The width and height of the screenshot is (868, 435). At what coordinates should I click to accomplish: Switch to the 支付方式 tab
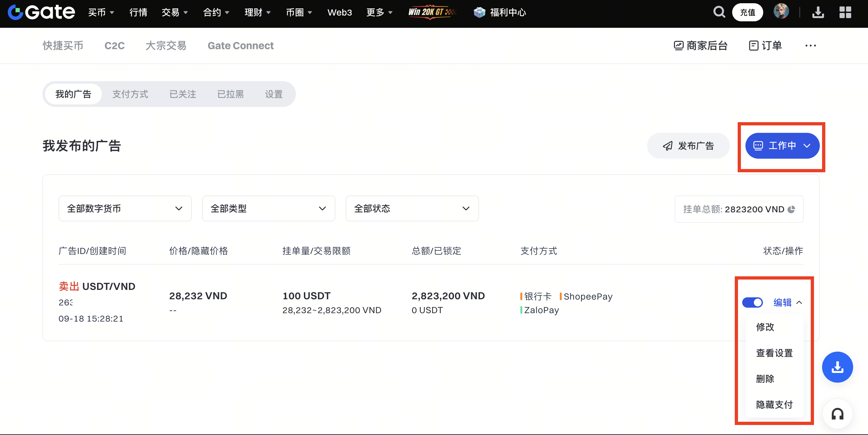click(130, 94)
